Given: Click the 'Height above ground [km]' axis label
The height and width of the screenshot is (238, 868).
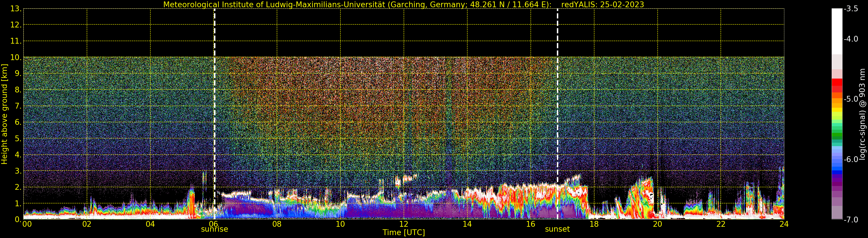Looking at the screenshot, I should pyautogui.click(x=4, y=114).
